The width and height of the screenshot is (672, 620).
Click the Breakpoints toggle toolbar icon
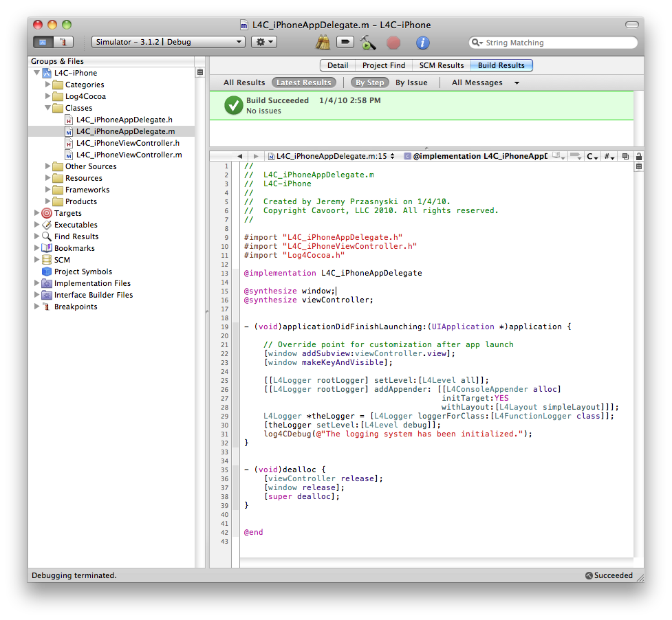(345, 42)
